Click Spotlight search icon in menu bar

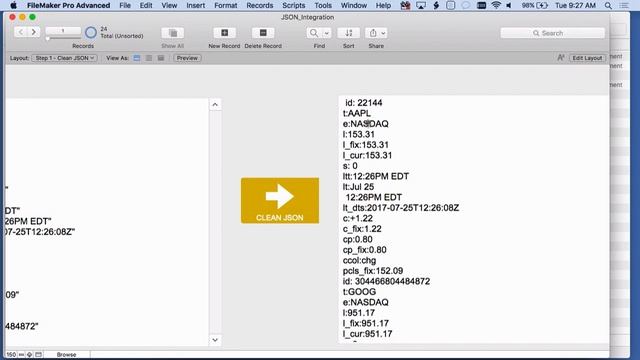click(608, 5)
